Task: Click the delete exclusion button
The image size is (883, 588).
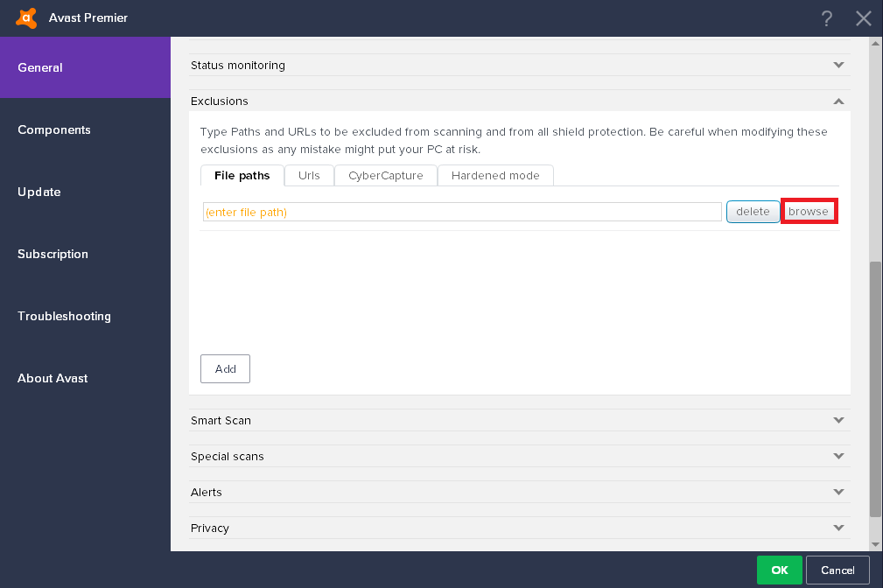Action: (753, 212)
